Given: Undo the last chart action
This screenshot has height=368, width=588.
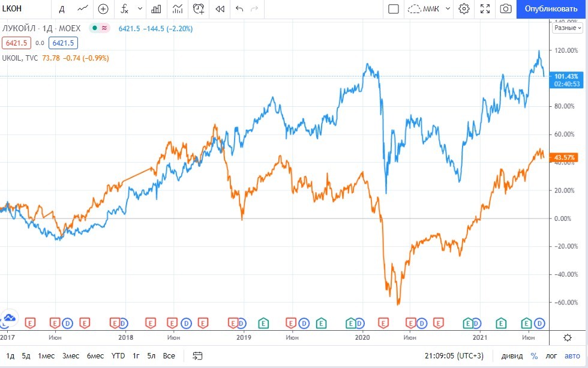Looking at the screenshot, I should [x=240, y=9].
